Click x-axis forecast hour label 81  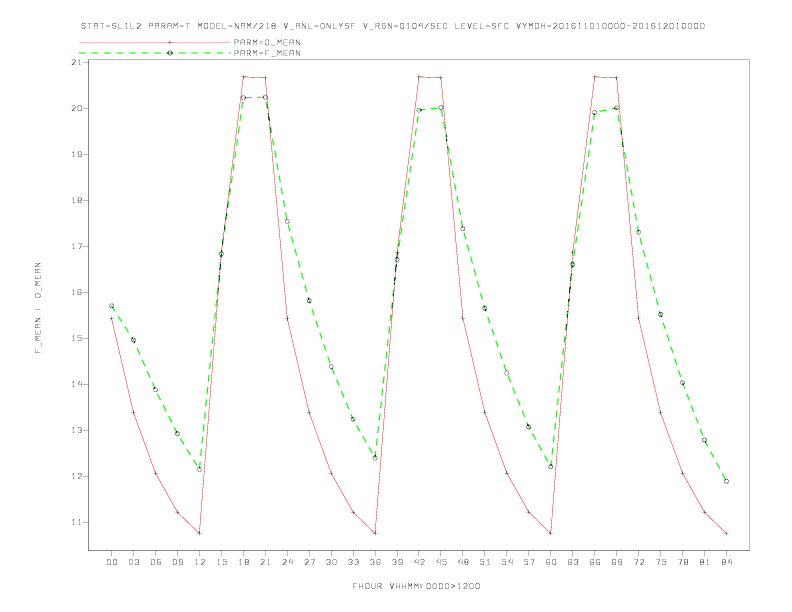(705, 562)
